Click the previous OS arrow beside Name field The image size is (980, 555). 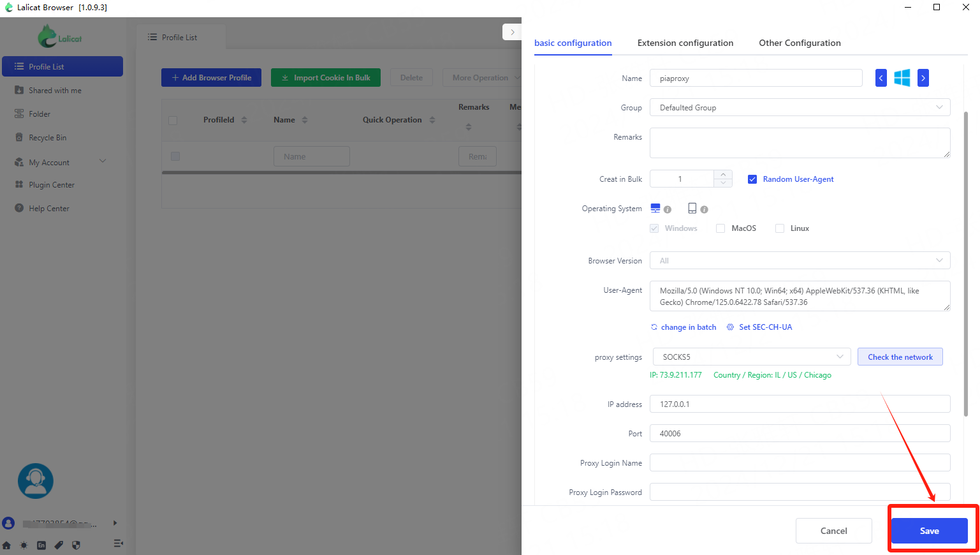pos(881,78)
